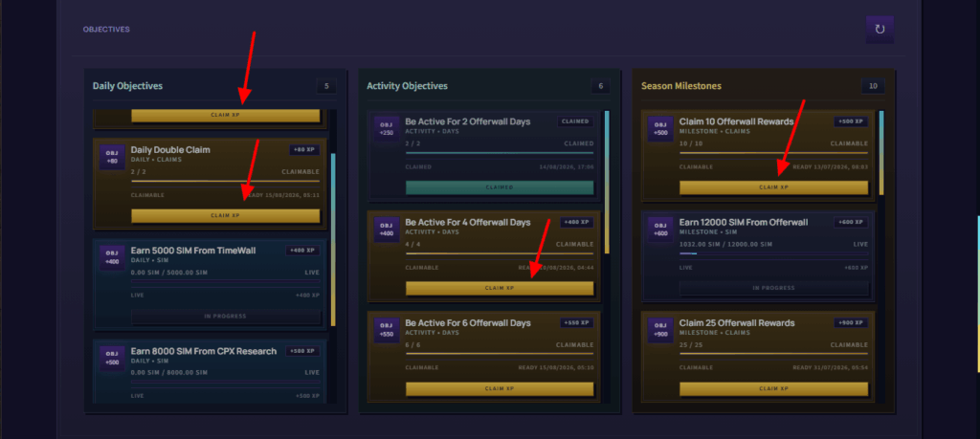Click the timestamp 14/08/2026, 17:06
Screen dimensions: 980x439
567,167
